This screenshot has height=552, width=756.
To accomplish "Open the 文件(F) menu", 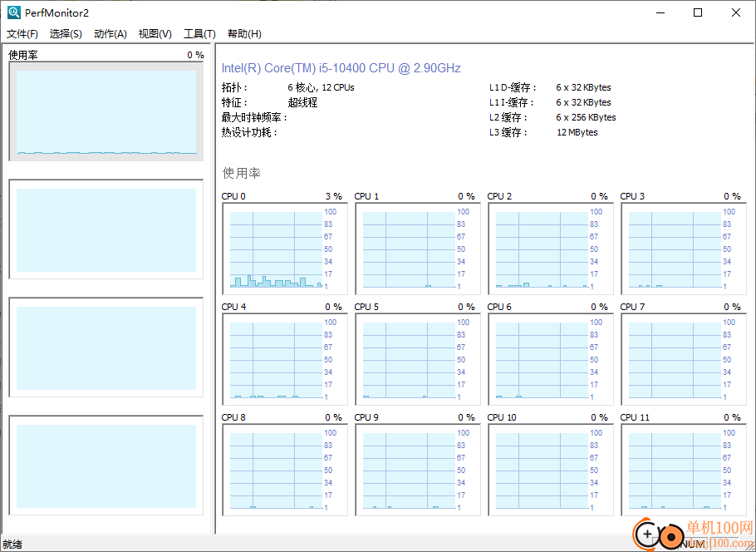I will tap(22, 34).
